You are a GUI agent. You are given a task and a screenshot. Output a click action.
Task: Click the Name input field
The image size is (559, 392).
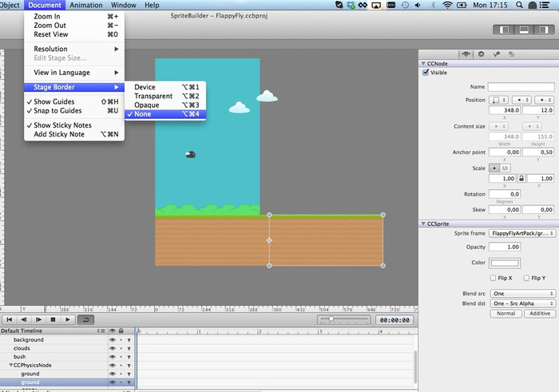pos(521,87)
